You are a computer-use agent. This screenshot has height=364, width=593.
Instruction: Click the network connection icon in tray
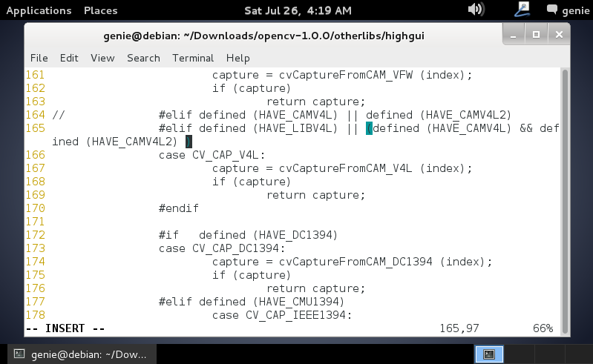pyautogui.click(x=522, y=9)
